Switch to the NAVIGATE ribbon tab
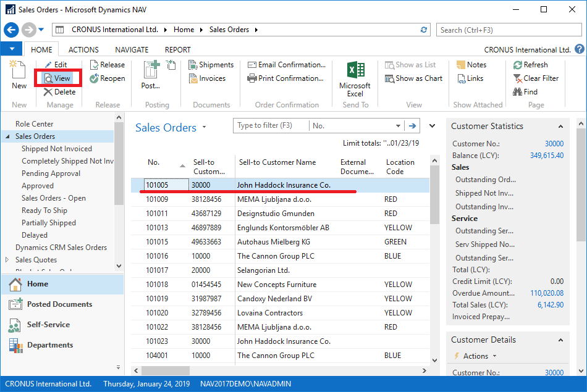 point(132,49)
